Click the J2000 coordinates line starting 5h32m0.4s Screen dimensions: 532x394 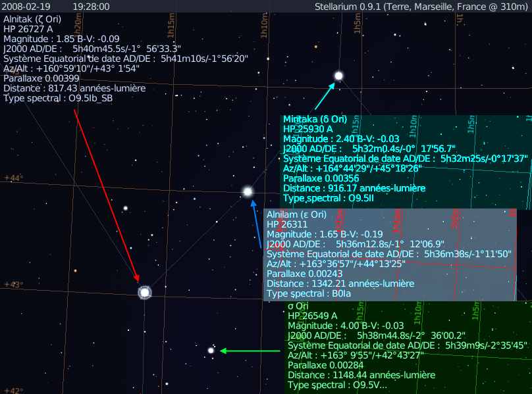369,149
